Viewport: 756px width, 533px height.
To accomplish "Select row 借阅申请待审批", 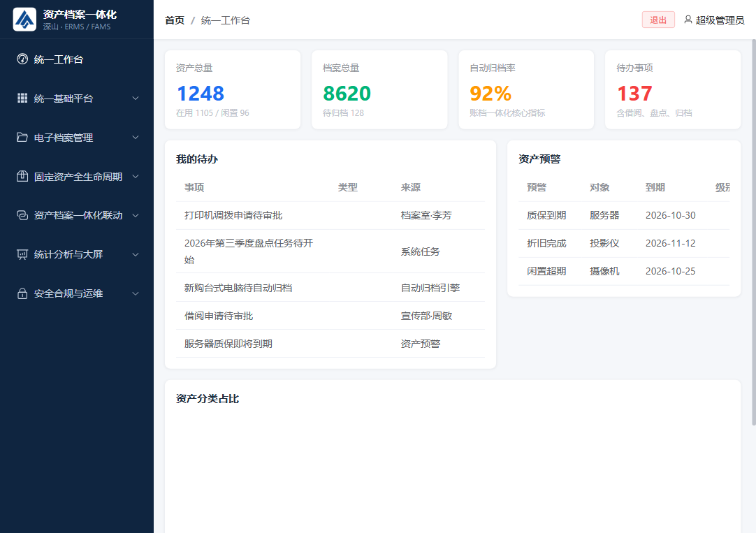I will [x=330, y=316].
